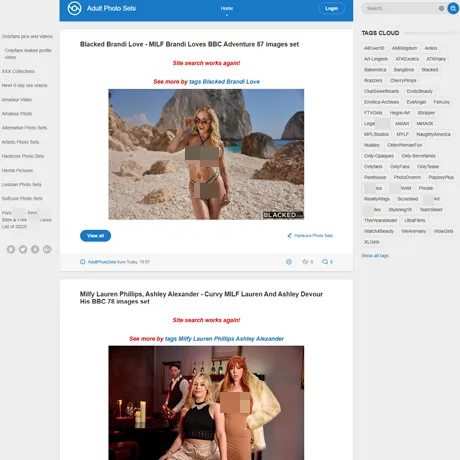Expand tags with Show all tags
The image size is (460, 460).
[x=375, y=256]
